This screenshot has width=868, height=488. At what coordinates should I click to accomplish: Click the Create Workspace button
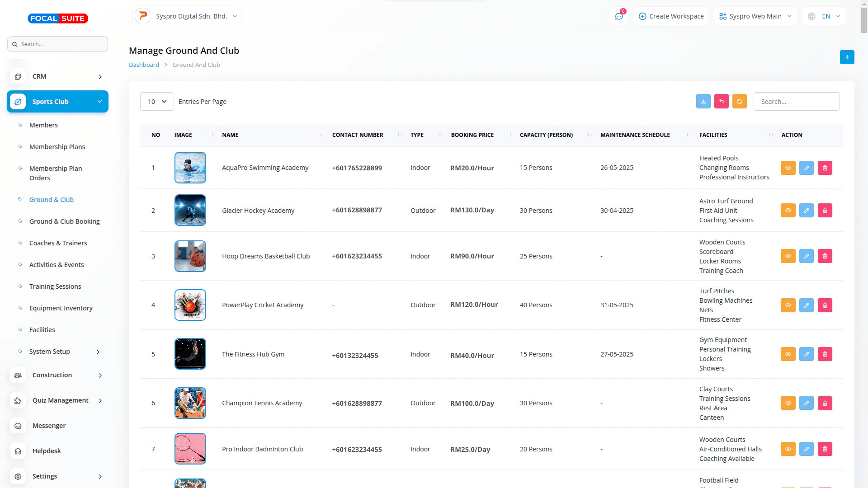pos(671,16)
